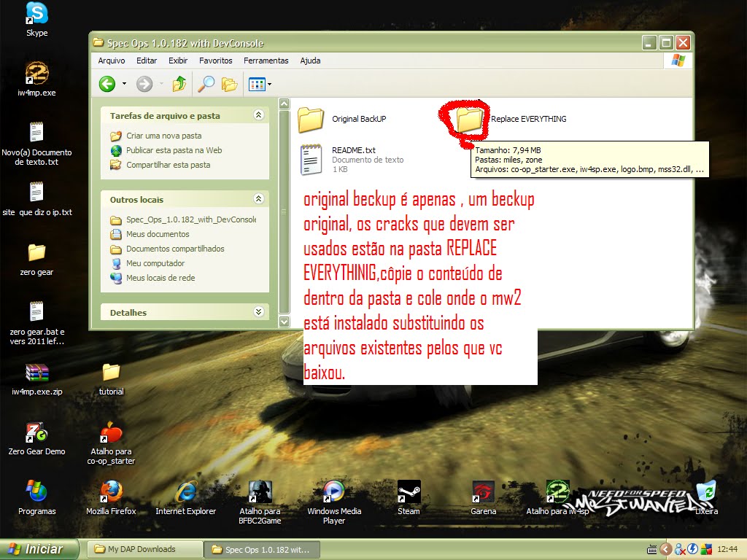This screenshot has height=560, width=747.
Task: Select Novo(a) Documento de texto.txt icon
Action: [x=36, y=144]
